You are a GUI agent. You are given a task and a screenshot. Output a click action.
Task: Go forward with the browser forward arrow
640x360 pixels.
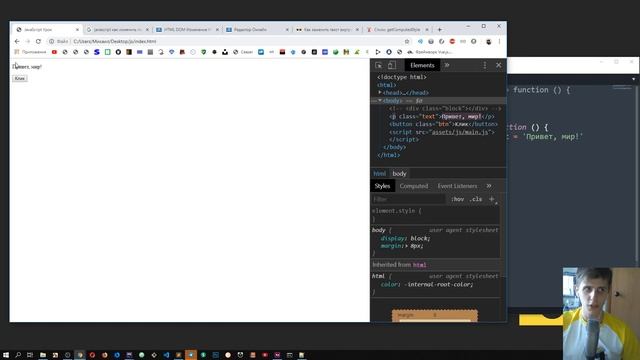coord(27,41)
